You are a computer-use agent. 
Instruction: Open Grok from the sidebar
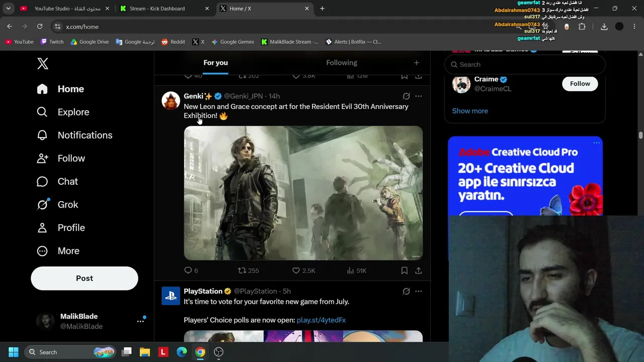click(57, 205)
